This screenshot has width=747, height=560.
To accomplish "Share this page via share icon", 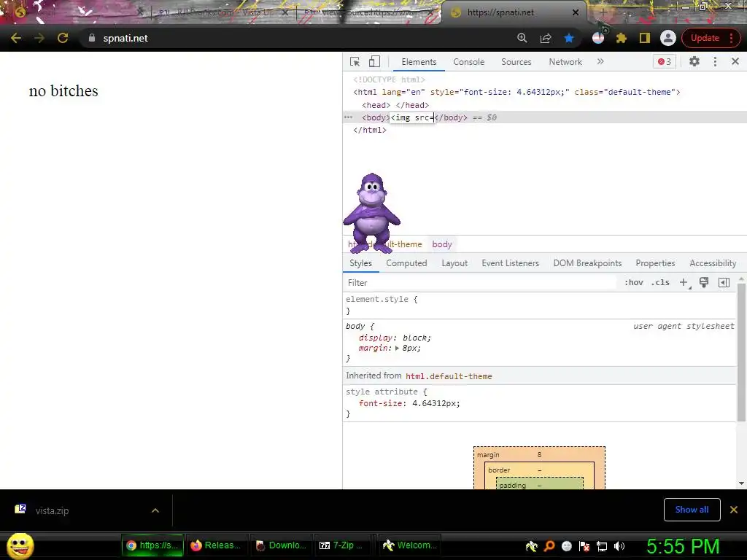I will [x=546, y=38].
